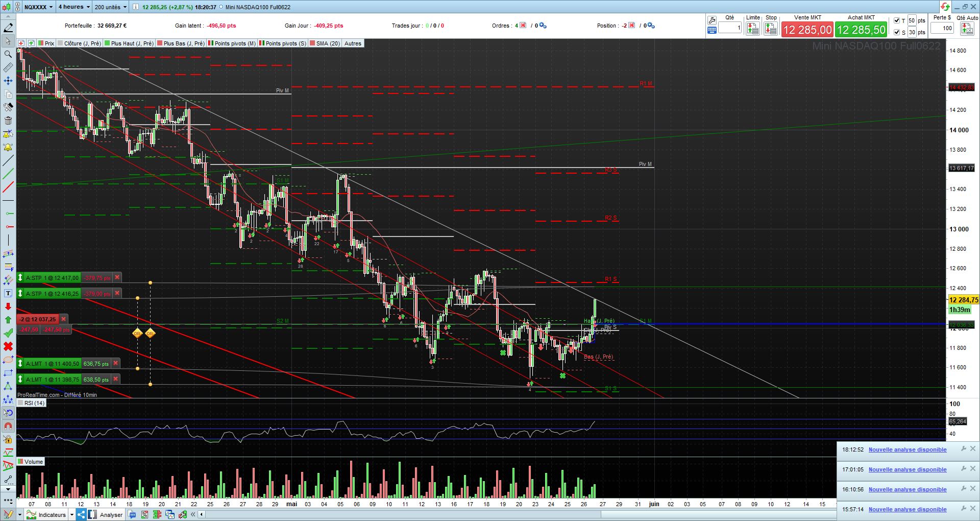Sell at market 12 285,00

point(807,30)
